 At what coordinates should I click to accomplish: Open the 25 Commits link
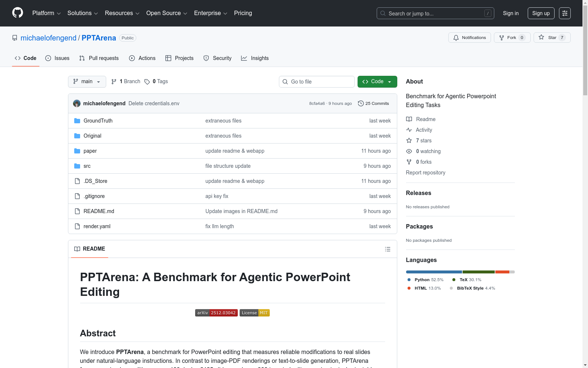pyautogui.click(x=373, y=103)
